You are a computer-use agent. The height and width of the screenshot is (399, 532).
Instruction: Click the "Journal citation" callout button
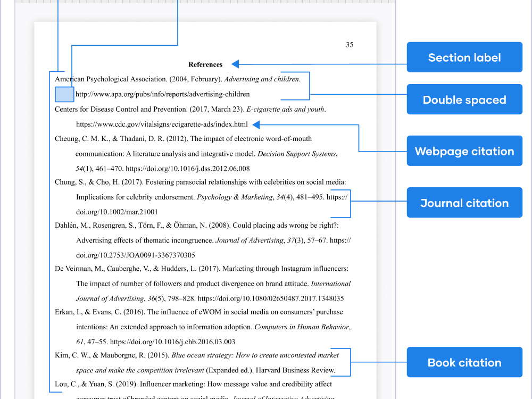click(x=464, y=202)
